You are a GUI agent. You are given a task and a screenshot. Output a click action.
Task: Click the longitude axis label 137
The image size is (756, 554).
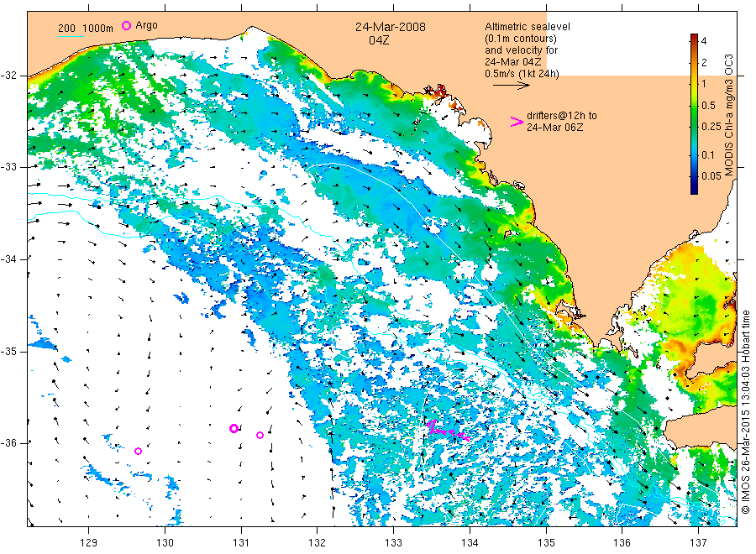(698, 543)
